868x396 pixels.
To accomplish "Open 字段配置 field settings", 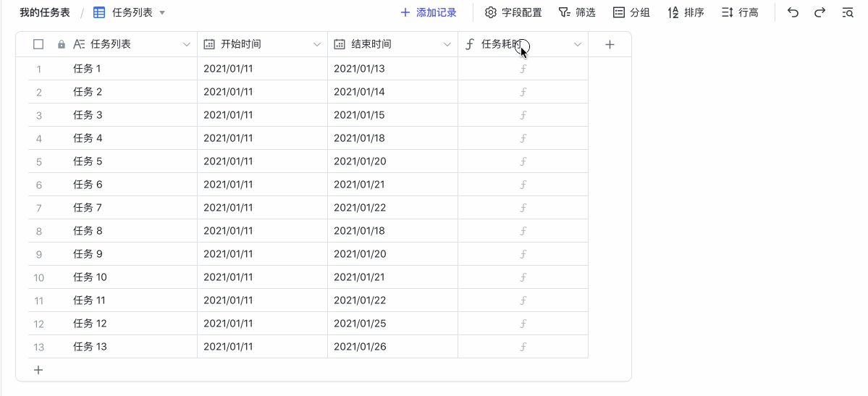I will [513, 12].
